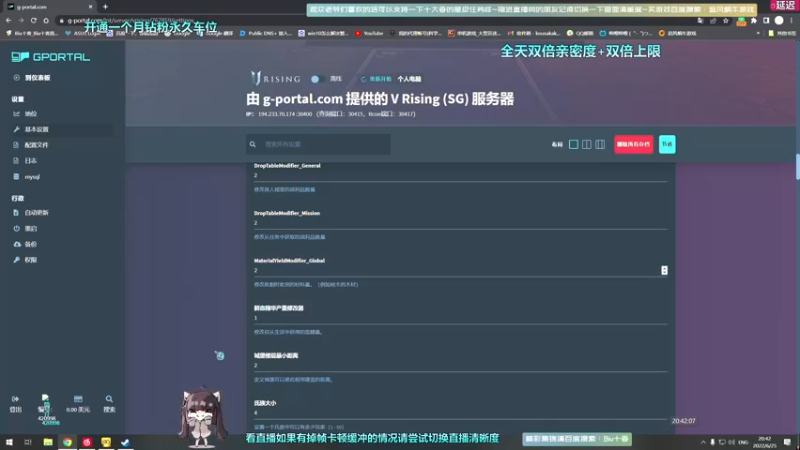Click the DropTableModifier_Mission value field
The height and width of the screenshot is (450, 800).
[460, 223]
